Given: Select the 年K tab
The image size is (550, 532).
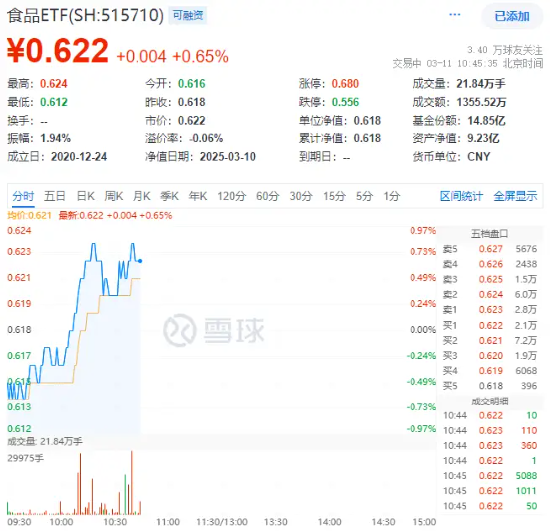Looking at the screenshot, I should point(197,196).
